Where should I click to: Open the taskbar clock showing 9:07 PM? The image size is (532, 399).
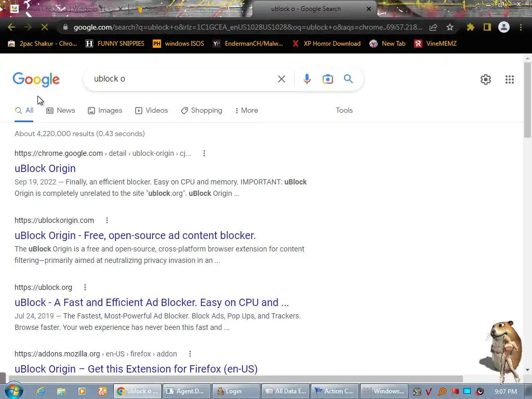[x=506, y=392]
